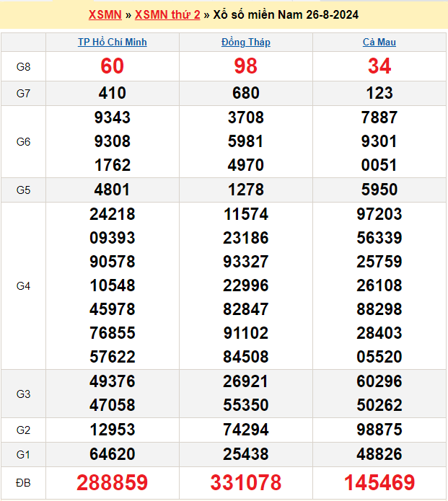Select G2 number 74294
This screenshot has width=448, height=501.
(246, 430)
